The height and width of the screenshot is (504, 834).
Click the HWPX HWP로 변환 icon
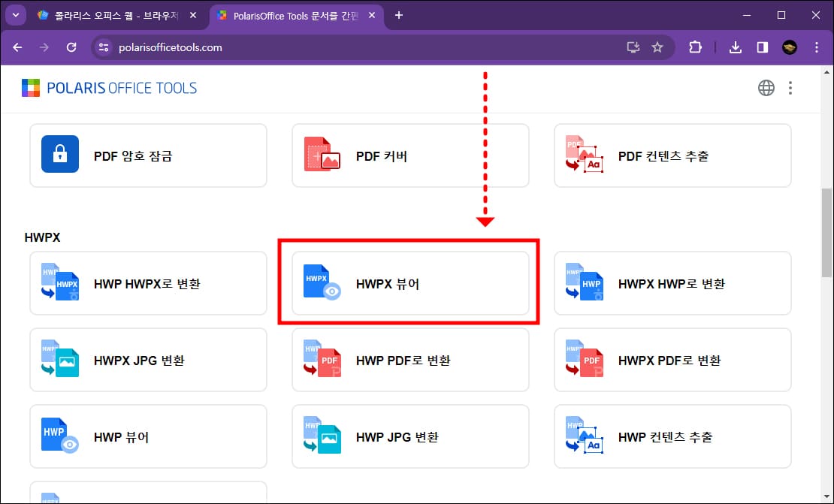584,282
